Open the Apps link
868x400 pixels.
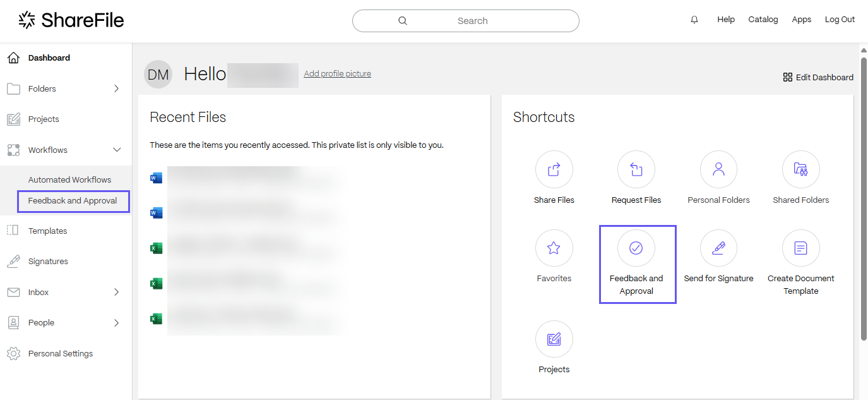pyautogui.click(x=802, y=20)
